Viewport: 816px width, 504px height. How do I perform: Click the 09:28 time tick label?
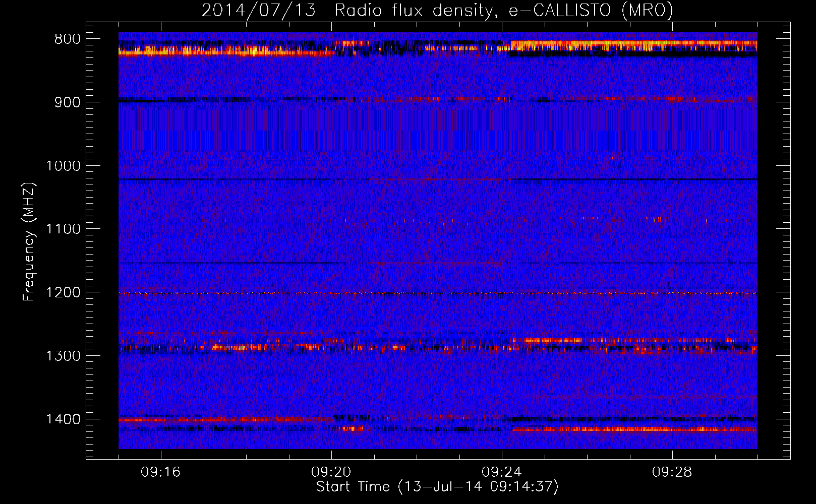(672, 472)
